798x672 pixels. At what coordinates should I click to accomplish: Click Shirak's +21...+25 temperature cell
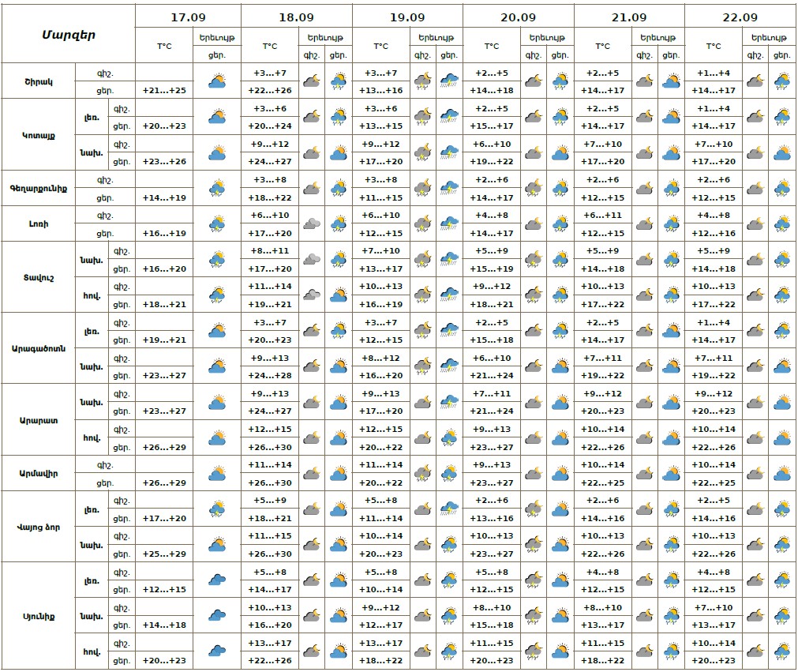click(164, 90)
